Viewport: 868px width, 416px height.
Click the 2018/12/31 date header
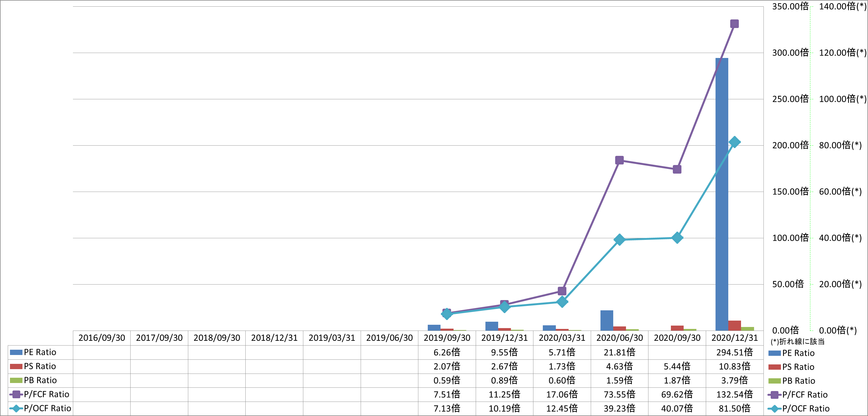point(274,338)
